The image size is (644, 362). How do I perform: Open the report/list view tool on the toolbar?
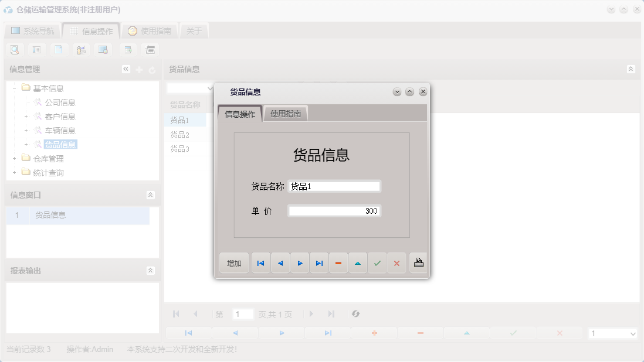(x=36, y=50)
